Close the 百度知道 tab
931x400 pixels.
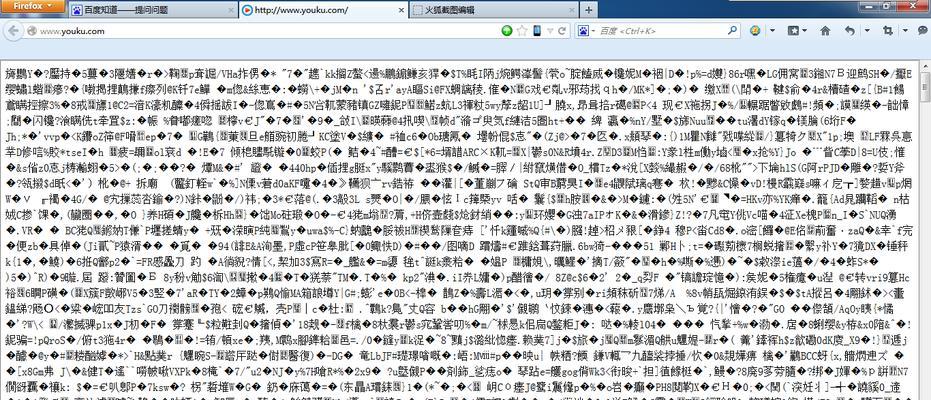229,10
